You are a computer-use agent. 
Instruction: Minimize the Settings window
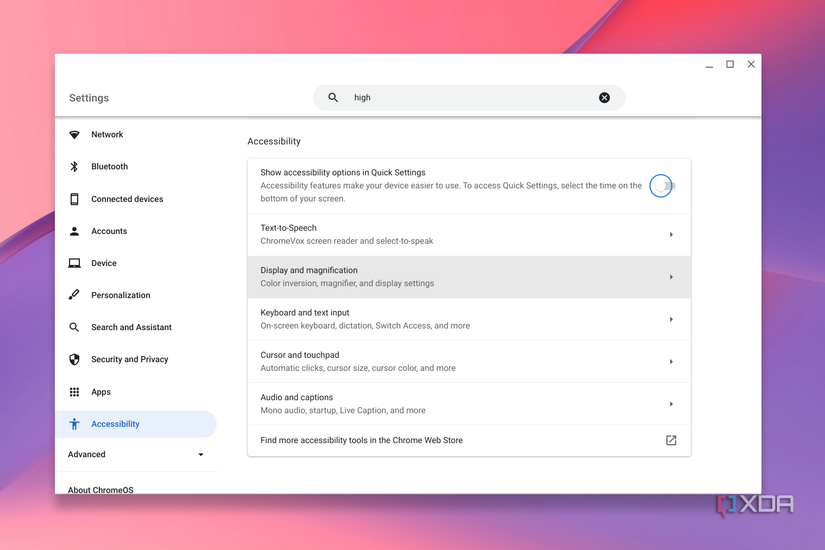point(709,65)
